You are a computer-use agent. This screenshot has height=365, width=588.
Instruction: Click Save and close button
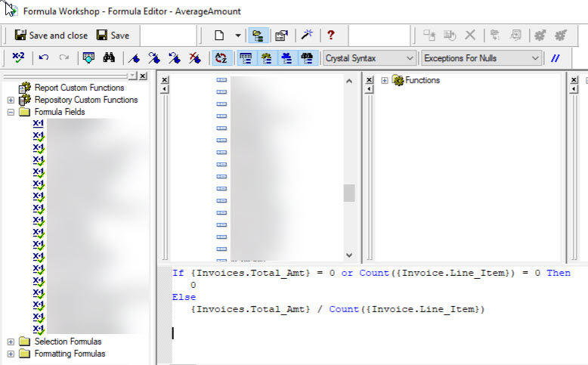point(51,36)
